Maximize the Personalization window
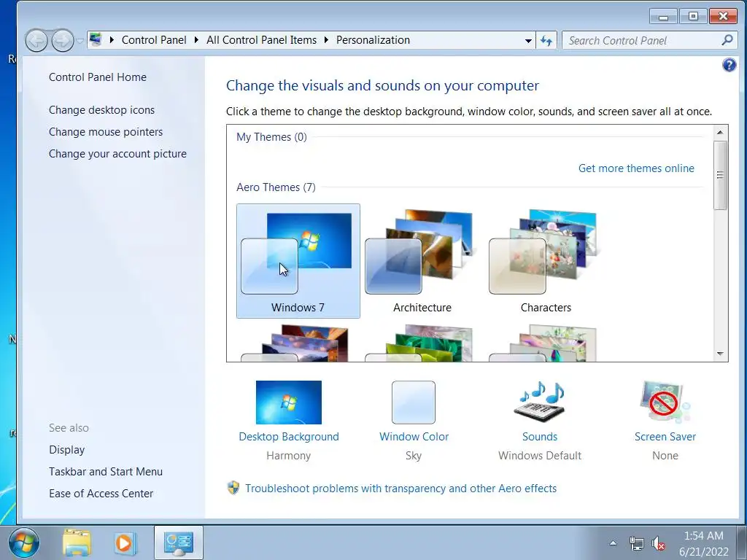 (693, 17)
